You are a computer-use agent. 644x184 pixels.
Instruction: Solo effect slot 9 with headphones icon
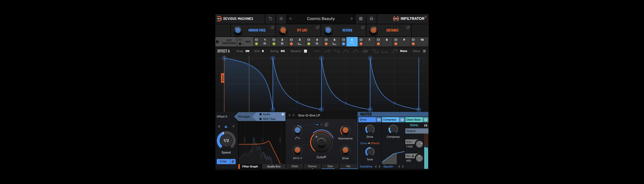click(396, 40)
